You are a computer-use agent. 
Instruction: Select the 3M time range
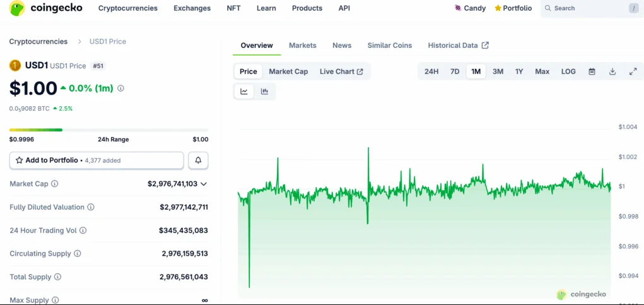(498, 71)
